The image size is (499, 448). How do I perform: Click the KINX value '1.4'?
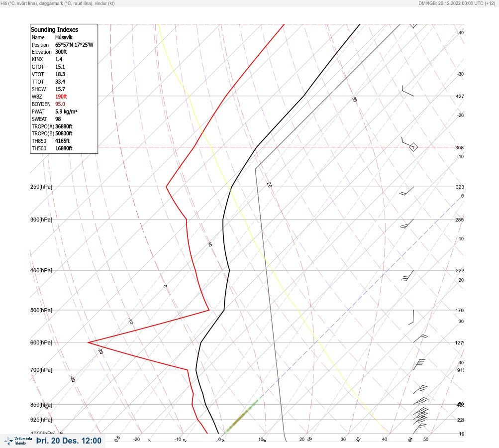(x=59, y=59)
